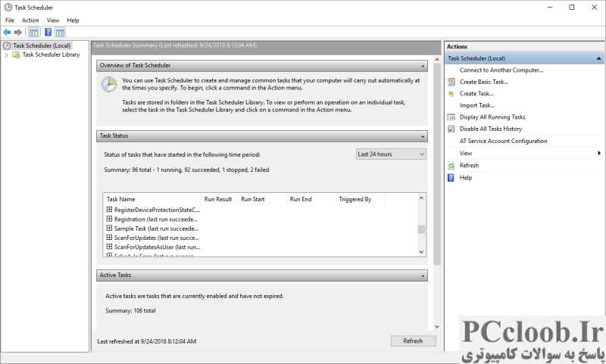Expand the Task Scheduler Library tree node
This screenshot has height=364, width=606.
coord(7,55)
